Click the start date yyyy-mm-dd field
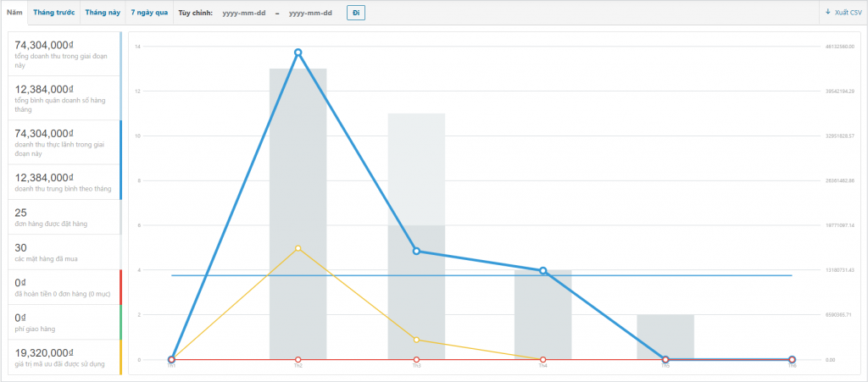This screenshot has width=868, height=382. click(243, 14)
